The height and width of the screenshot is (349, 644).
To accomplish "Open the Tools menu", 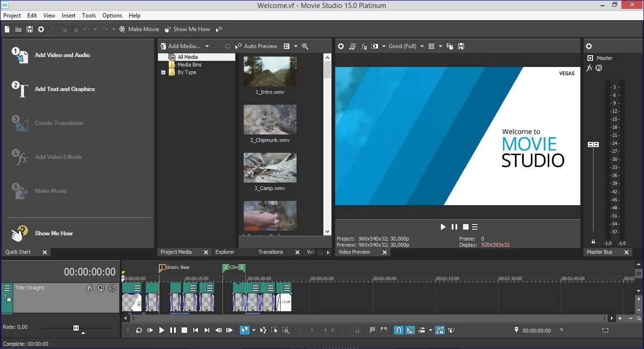I will pyautogui.click(x=89, y=16).
